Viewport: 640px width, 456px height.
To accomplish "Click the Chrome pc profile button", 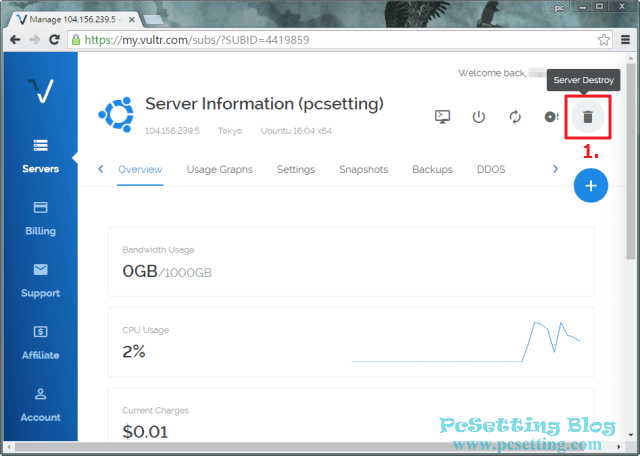I will [559, 7].
